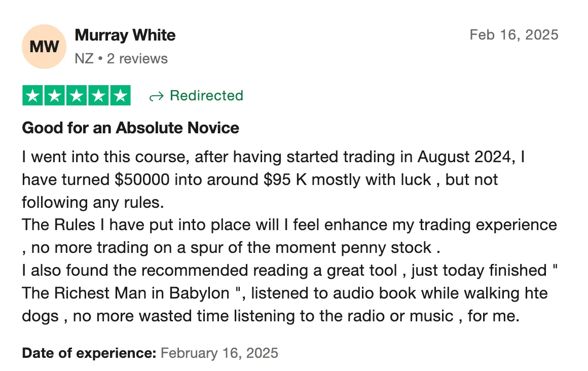Click the Redirected label text
The height and width of the screenshot is (371, 588).
pos(206,95)
